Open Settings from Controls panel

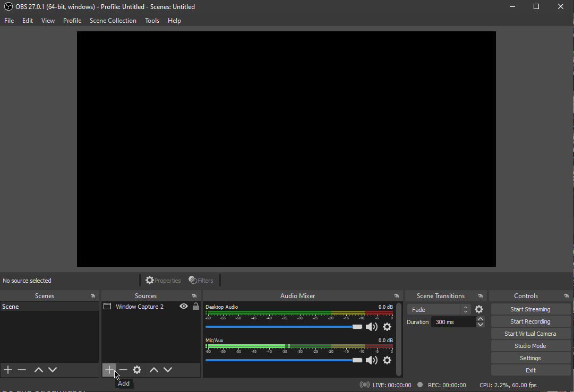(530, 358)
